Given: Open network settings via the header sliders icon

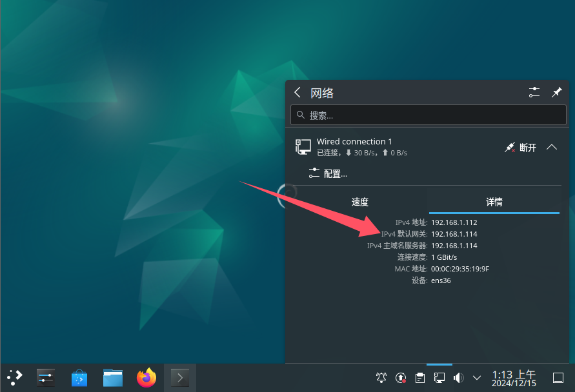Looking at the screenshot, I should coord(534,93).
